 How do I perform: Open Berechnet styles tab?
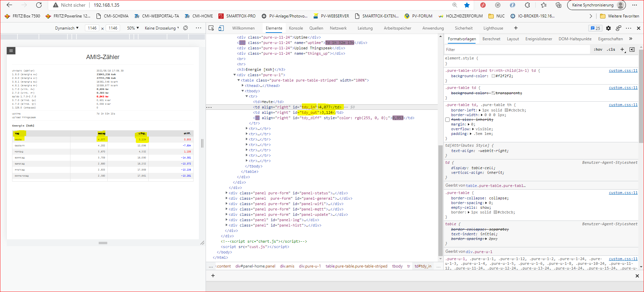pyautogui.click(x=491, y=39)
